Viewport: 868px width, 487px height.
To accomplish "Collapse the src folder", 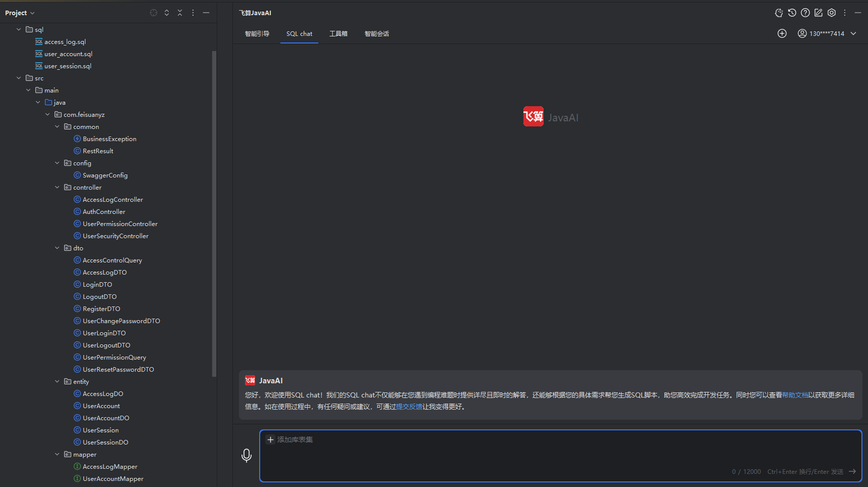I will click(x=19, y=78).
